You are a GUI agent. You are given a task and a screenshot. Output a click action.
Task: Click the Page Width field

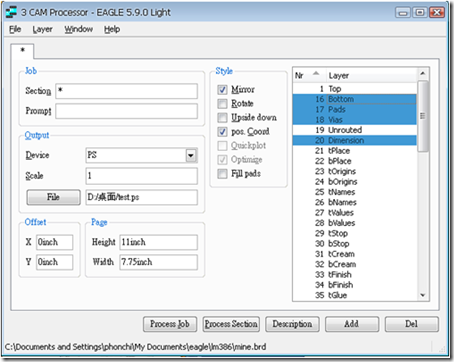159,262
